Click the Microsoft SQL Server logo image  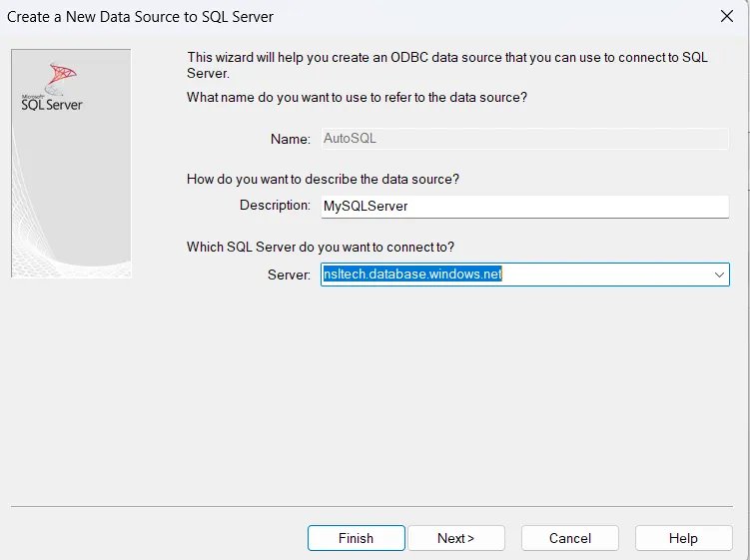click(71, 163)
